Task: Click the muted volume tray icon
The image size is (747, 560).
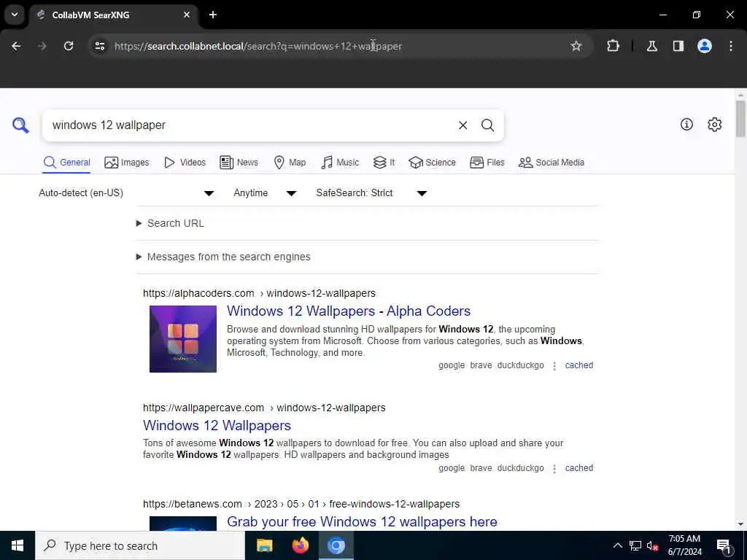Action: pos(652,545)
